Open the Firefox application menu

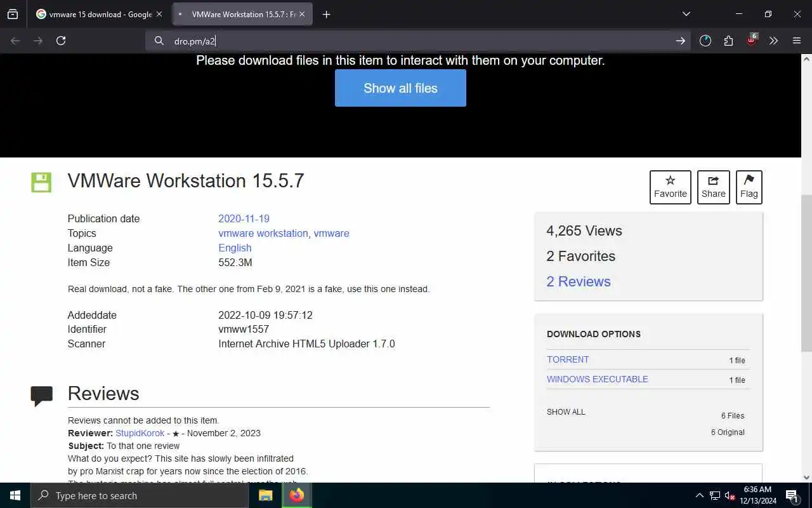tap(797, 41)
